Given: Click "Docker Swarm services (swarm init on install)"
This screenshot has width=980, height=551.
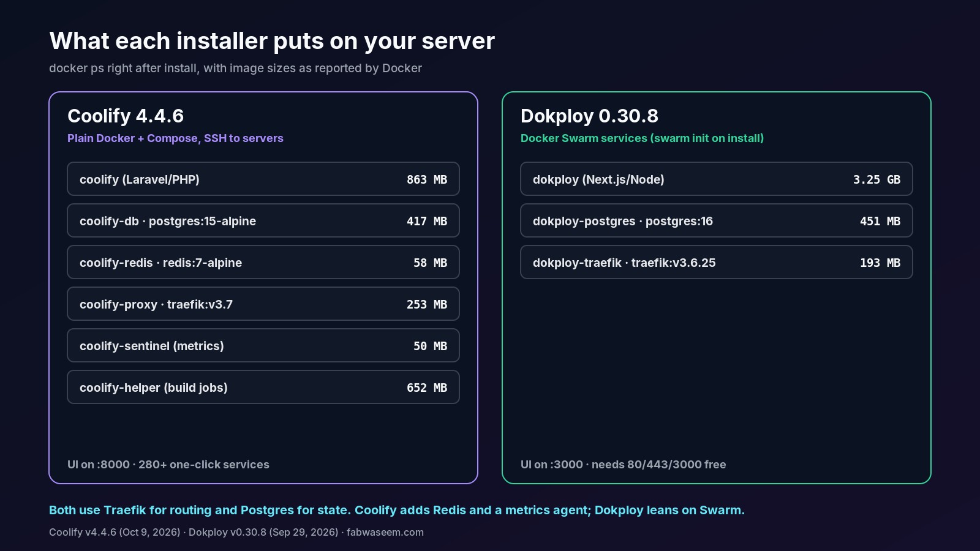Looking at the screenshot, I should [x=642, y=138].
